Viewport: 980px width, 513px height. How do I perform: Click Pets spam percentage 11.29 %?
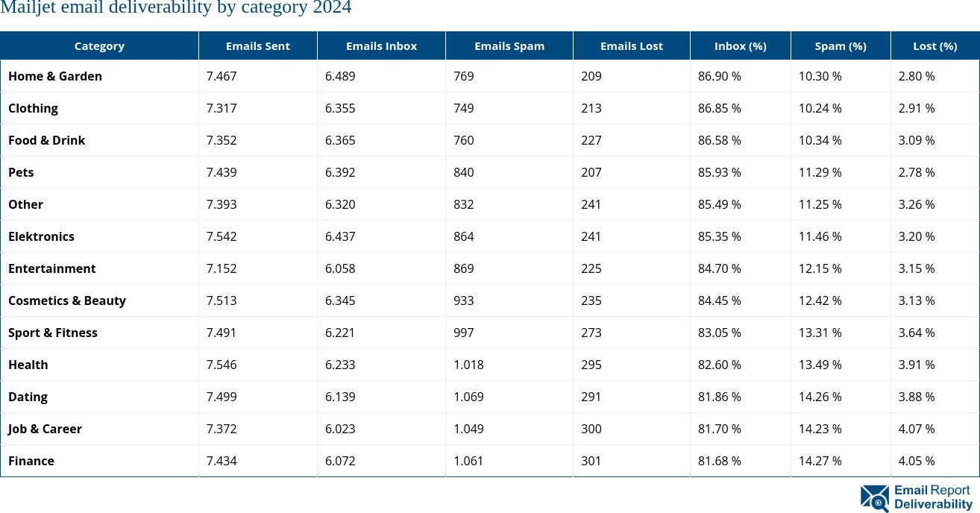click(x=820, y=172)
